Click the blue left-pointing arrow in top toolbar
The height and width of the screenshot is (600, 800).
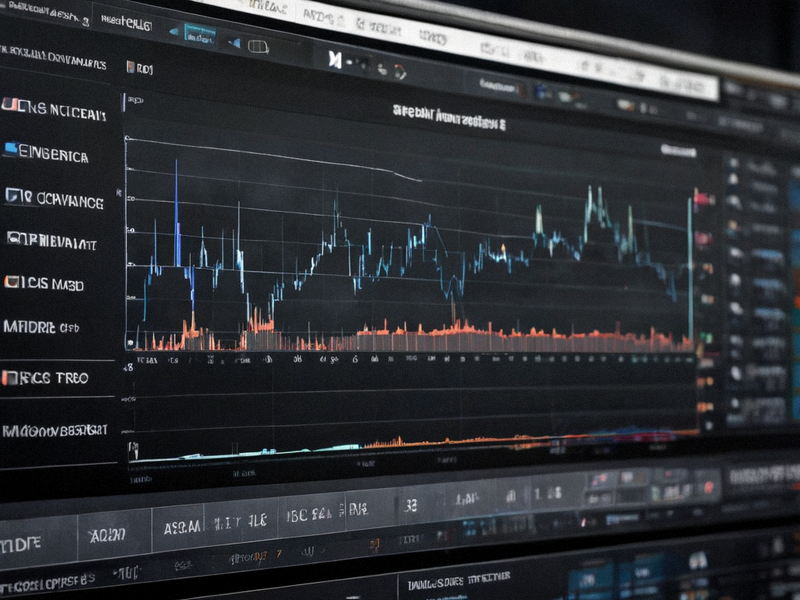pyautogui.click(x=174, y=32)
